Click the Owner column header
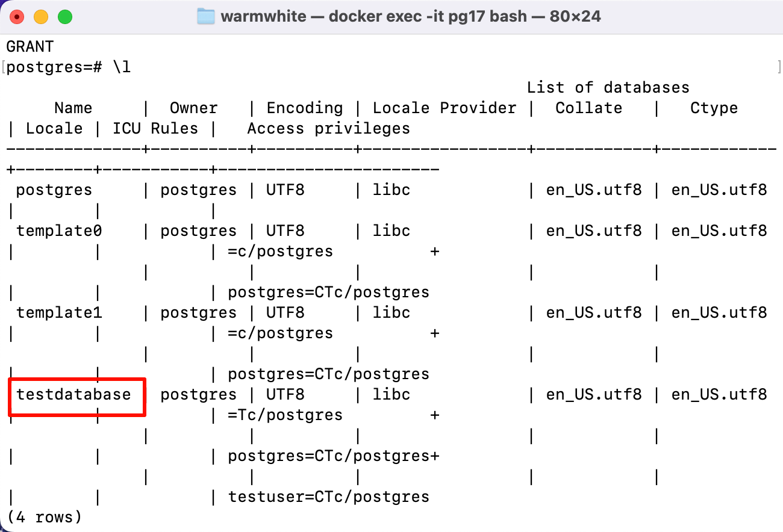Viewport: 783px width, 532px height. (193, 108)
